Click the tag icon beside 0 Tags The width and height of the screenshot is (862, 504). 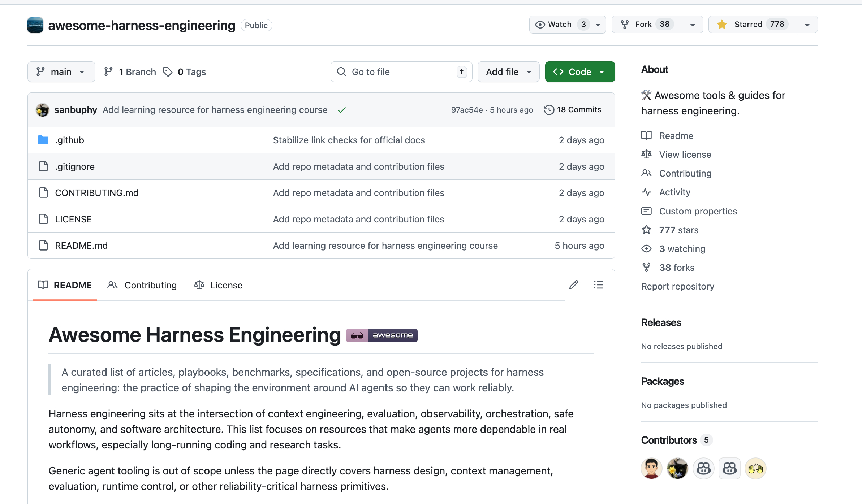[168, 72]
